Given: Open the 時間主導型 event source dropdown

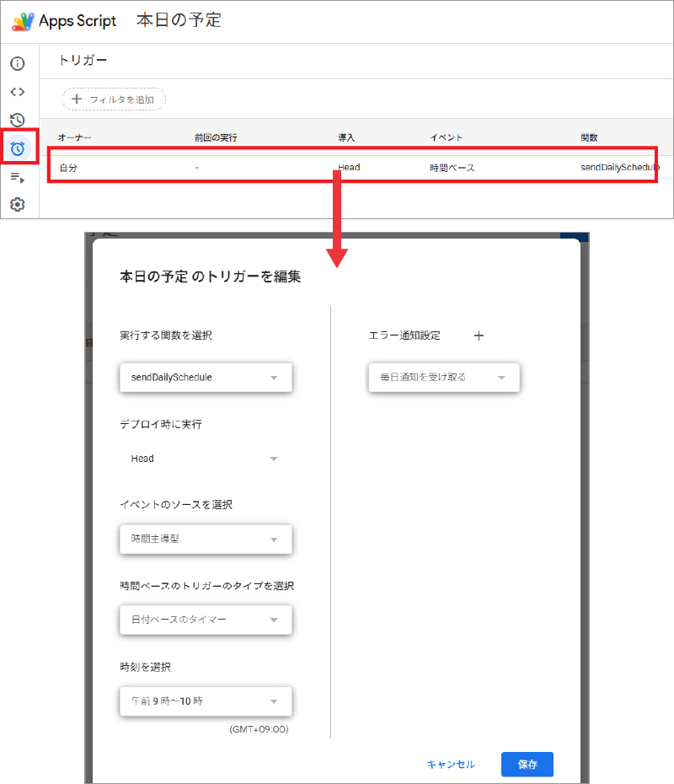Looking at the screenshot, I should coord(206,539).
